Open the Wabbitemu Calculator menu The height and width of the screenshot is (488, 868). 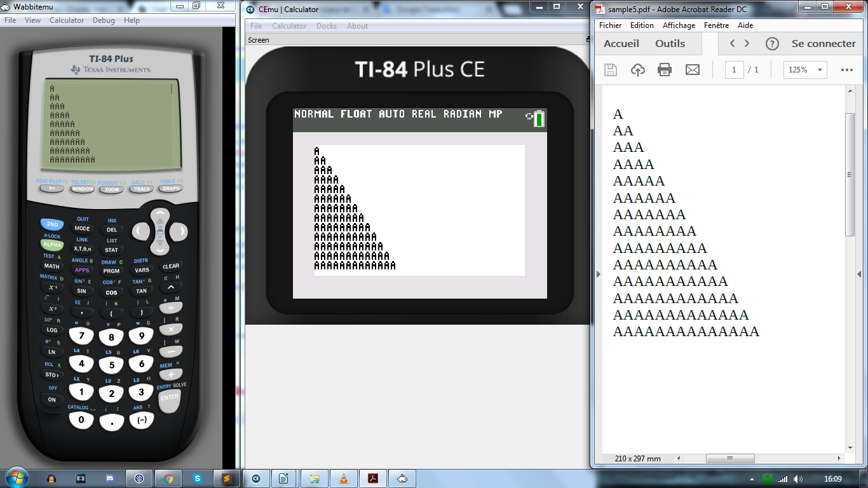[x=67, y=20]
